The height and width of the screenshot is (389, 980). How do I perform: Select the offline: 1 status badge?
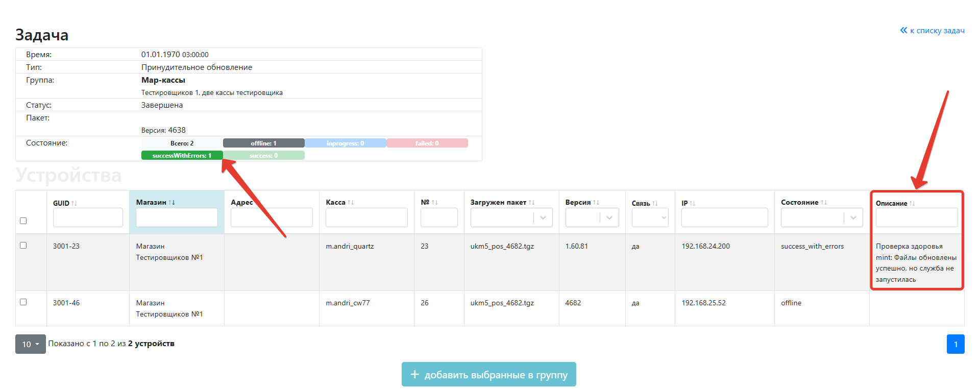[263, 143]
